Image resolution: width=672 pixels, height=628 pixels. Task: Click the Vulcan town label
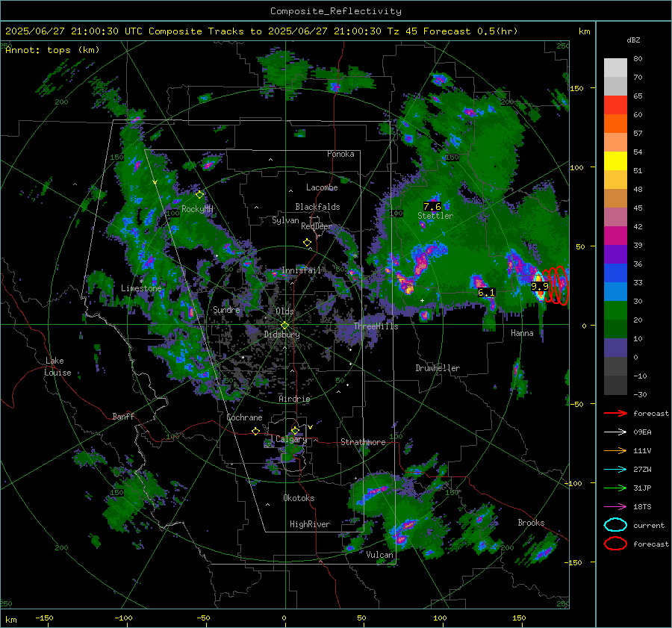coord(379,555)
